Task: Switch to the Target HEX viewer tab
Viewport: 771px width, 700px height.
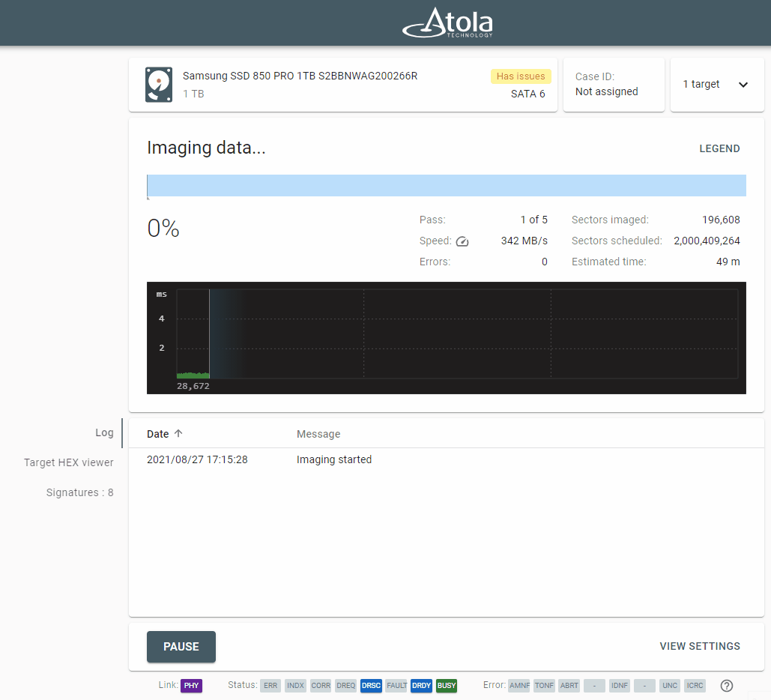Action: (x=69, y=462)
